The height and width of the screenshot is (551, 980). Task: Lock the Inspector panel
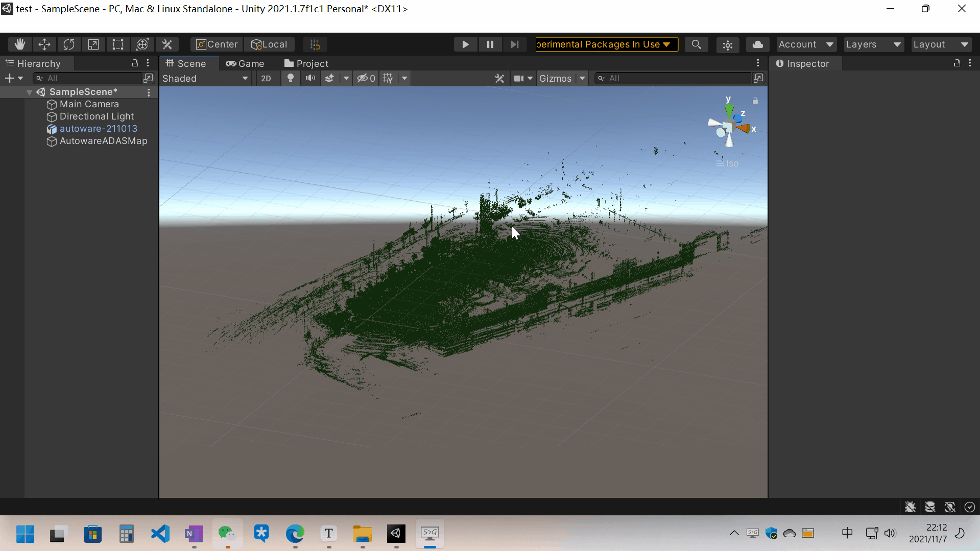[x=957, y=63]
